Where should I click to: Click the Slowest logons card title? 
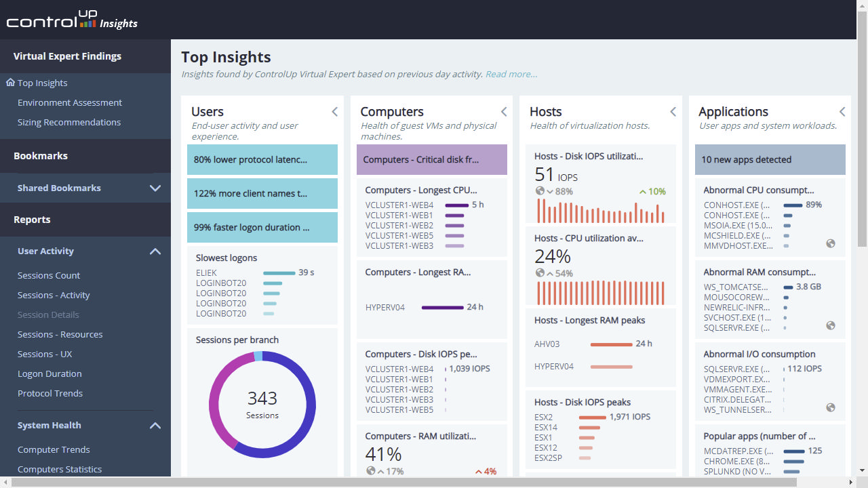[x=226, y=258]
